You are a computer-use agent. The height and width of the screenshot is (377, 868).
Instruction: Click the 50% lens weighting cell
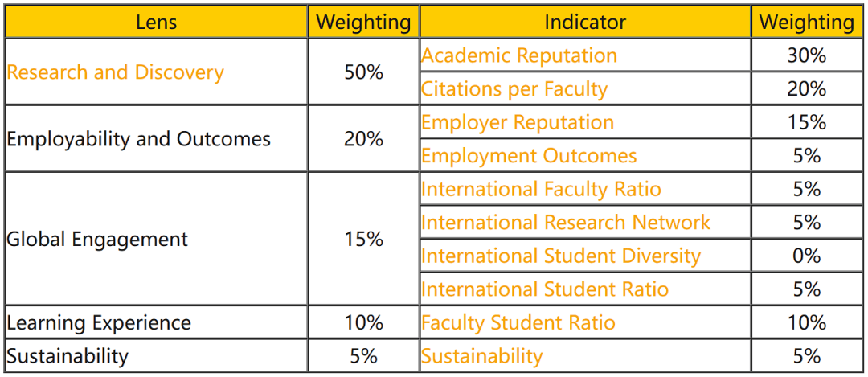[364, 72]
